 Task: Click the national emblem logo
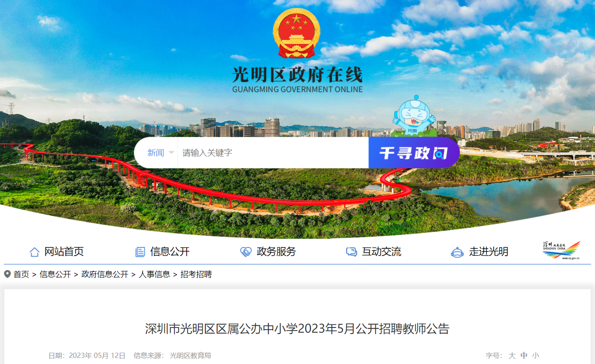pos(297,33)
